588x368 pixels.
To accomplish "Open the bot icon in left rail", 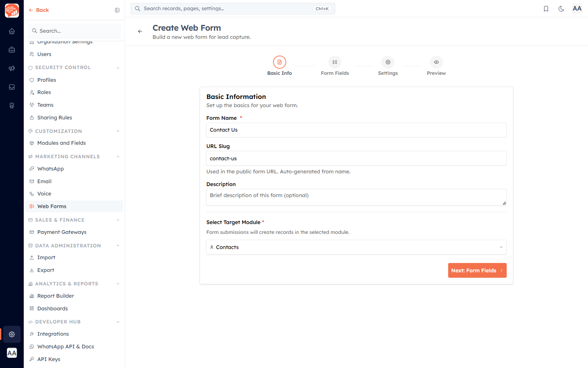I will [x=12, y=105].
